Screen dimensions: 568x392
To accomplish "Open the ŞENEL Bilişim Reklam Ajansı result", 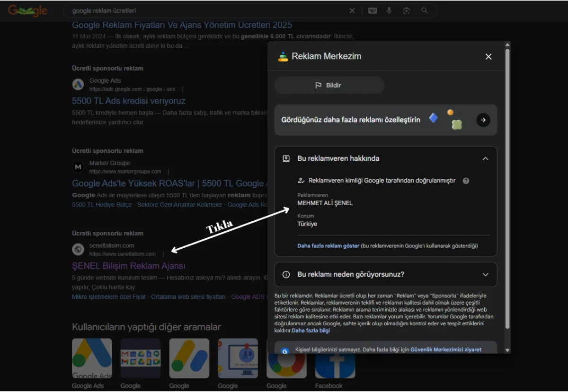I will coord(128,266).
